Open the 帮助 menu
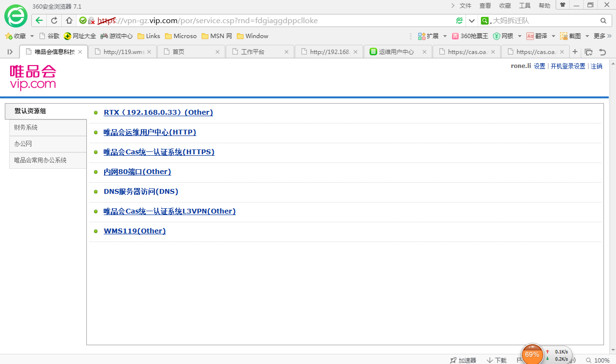Viewport: 616px width, 364px height. (545, 5)
